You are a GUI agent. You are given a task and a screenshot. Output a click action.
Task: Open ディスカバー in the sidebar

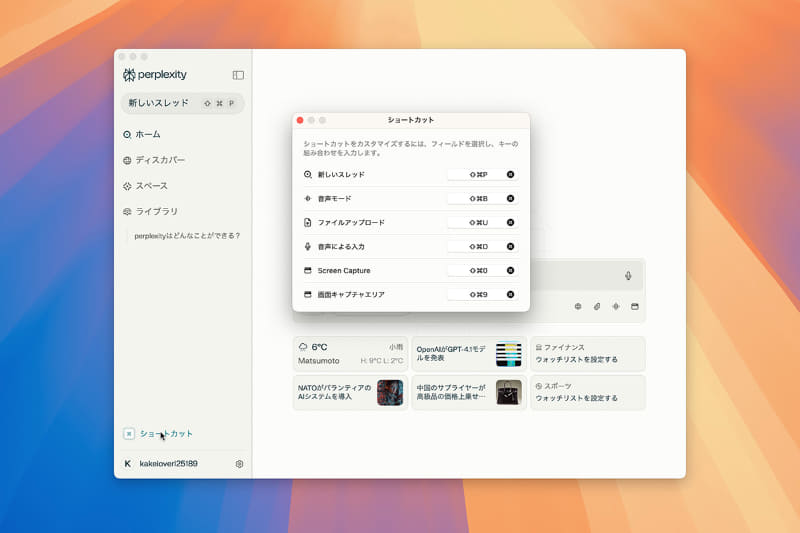(x=154, y=160)
